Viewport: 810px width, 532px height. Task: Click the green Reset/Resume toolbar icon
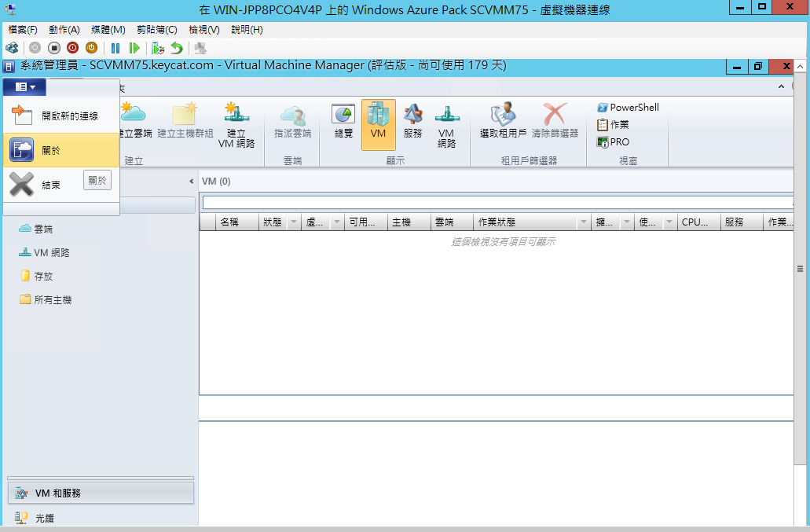(134, 48)
